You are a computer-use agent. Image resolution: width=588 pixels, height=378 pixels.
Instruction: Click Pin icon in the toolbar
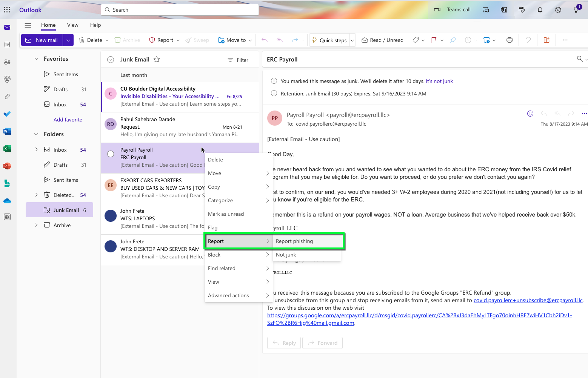(453, 40)
